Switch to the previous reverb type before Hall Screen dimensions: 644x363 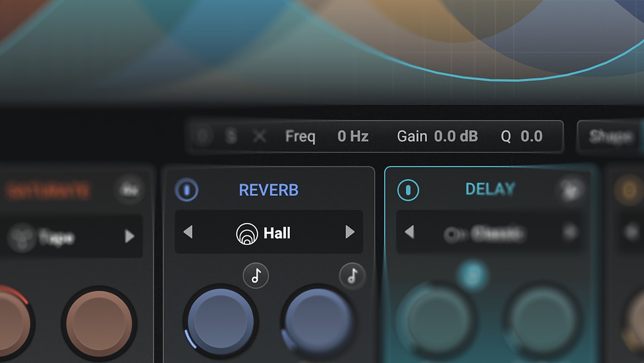point(188,232)
